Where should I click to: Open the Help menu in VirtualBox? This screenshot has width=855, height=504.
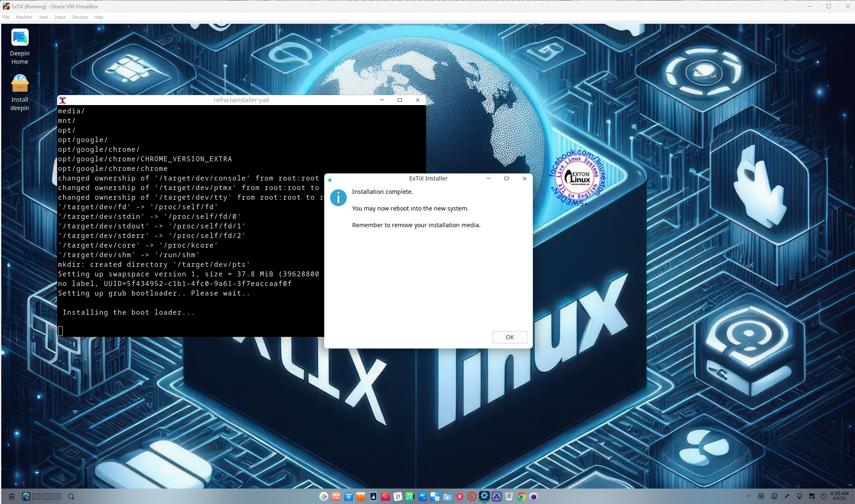point(98,17)
